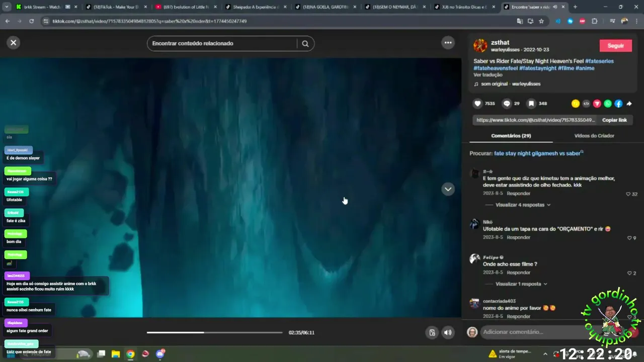Screen dimensions: 644x362
Task: Like the video with heart icon
Action: (x=478, y=104)
